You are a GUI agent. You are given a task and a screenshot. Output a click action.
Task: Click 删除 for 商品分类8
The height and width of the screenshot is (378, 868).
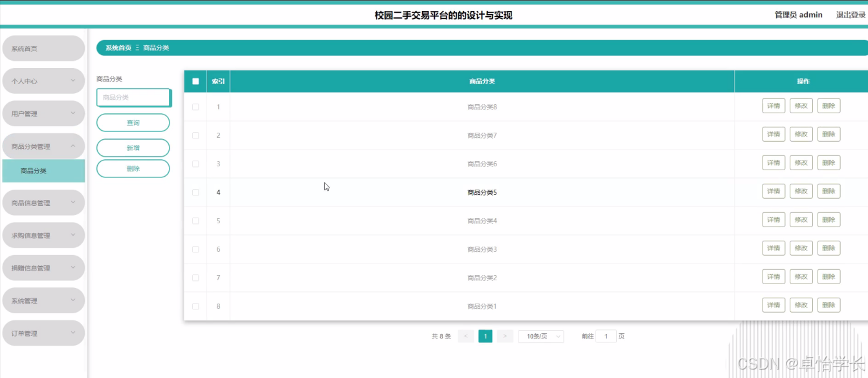829,106
